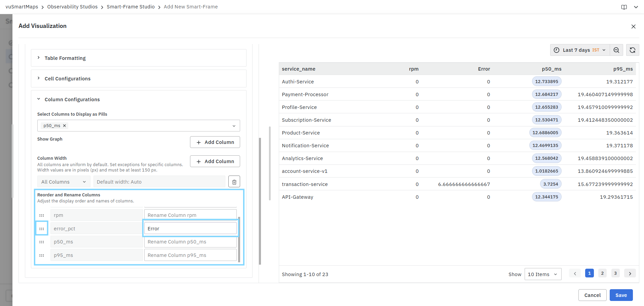
Task: Click the p50_ms column header
Action: (x=552, y=69)
